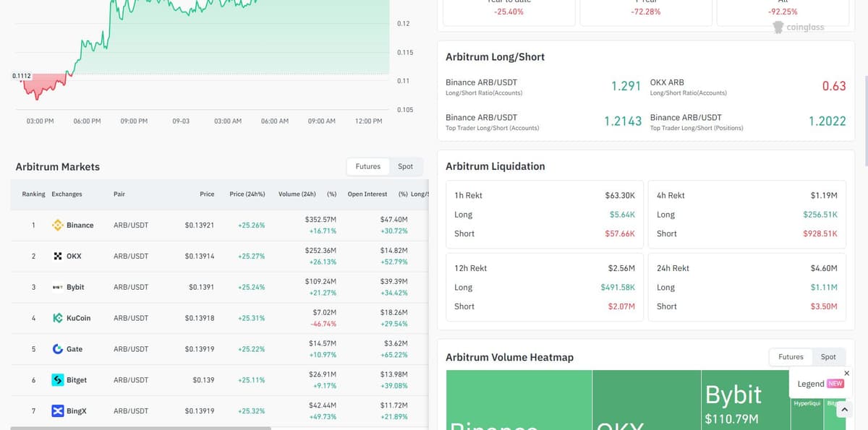Click the KuCoin exchange logo icon
The height and width of the screenshot is (430, 868).
(x=58, y=318)
